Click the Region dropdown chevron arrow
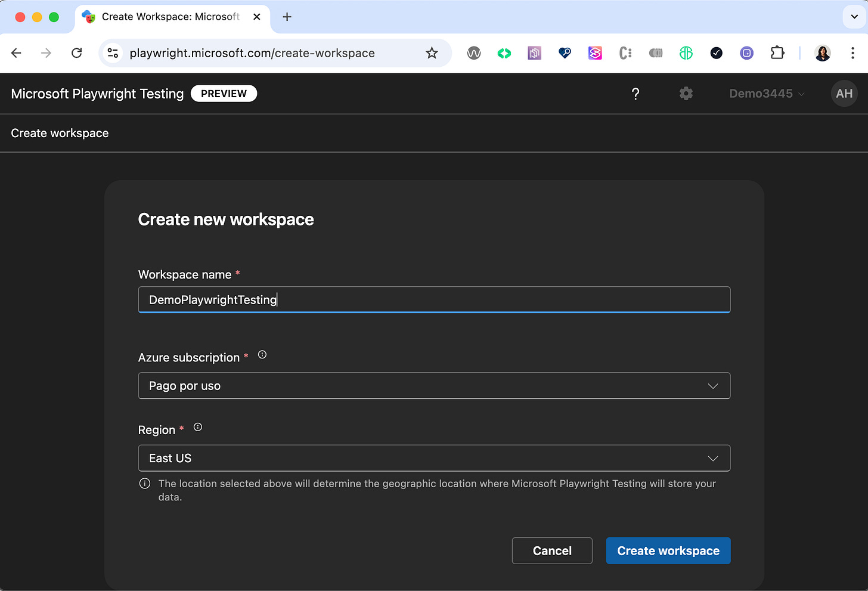 click(x=712, y=458)
